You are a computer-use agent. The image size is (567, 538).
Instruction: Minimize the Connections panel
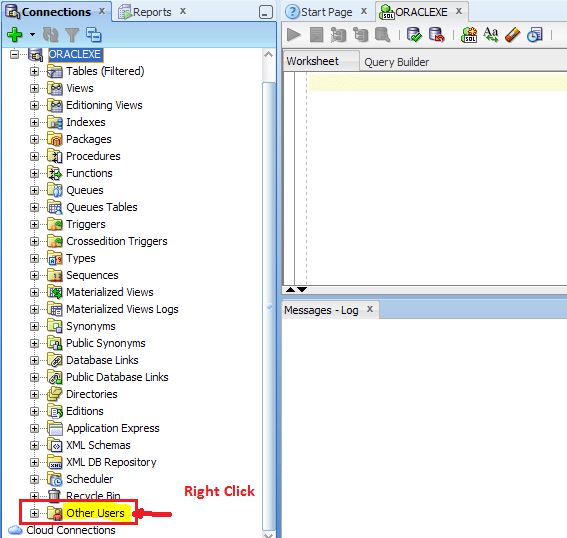(x=266, y=13)
